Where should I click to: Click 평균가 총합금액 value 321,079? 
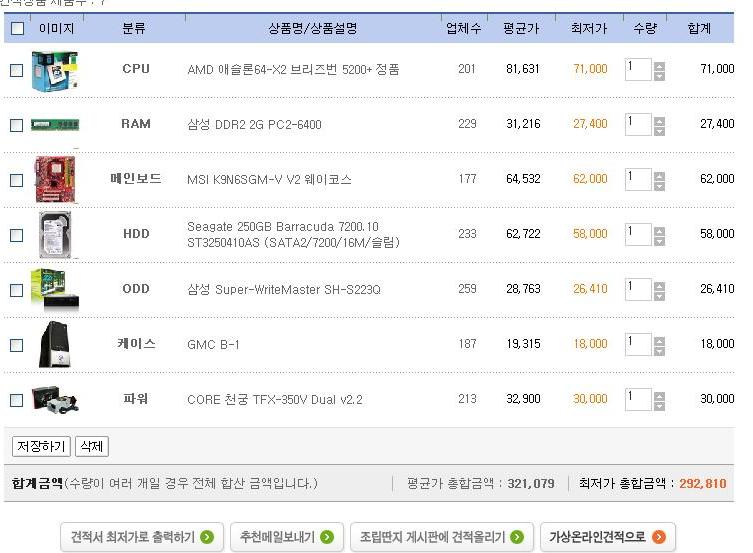[x=531, y=483]
